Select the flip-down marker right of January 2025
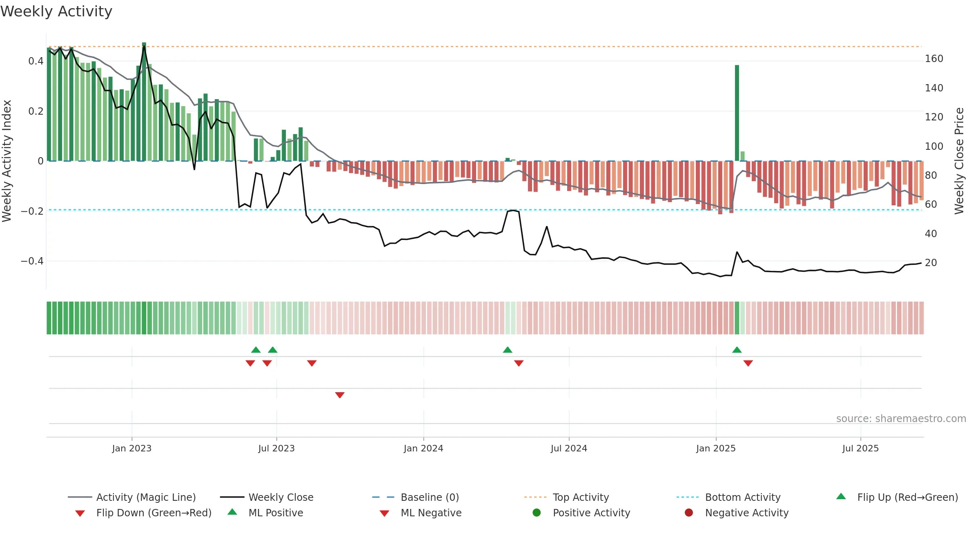The width and height of the screenshot is (980, 551). [x=748, y=363]
